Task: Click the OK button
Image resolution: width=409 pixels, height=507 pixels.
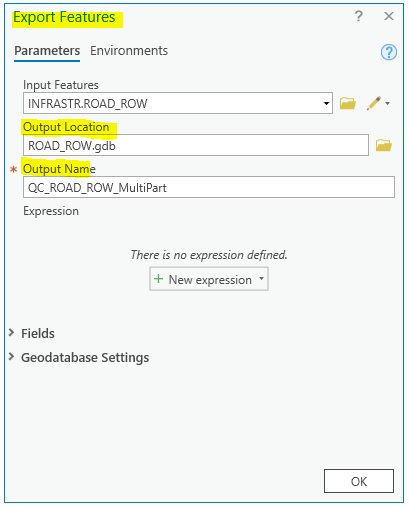Action: click(359, 481)
